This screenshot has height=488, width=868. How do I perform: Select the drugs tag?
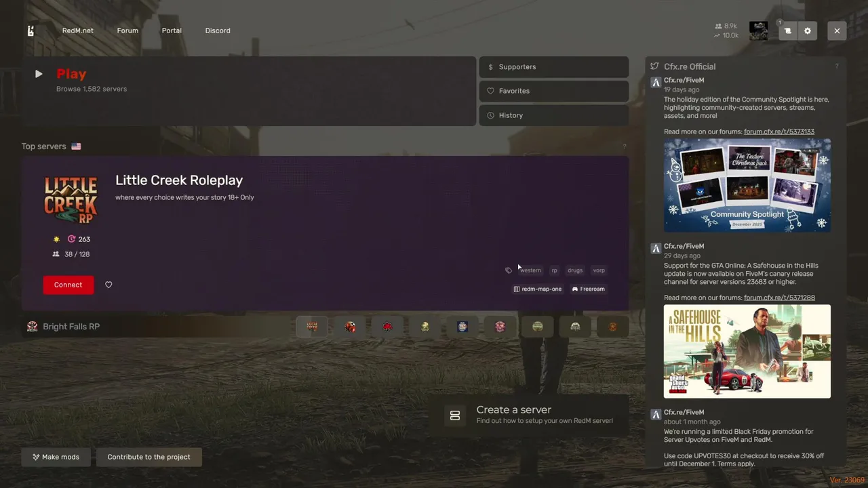pyautogui.click(x=575, y=270)
